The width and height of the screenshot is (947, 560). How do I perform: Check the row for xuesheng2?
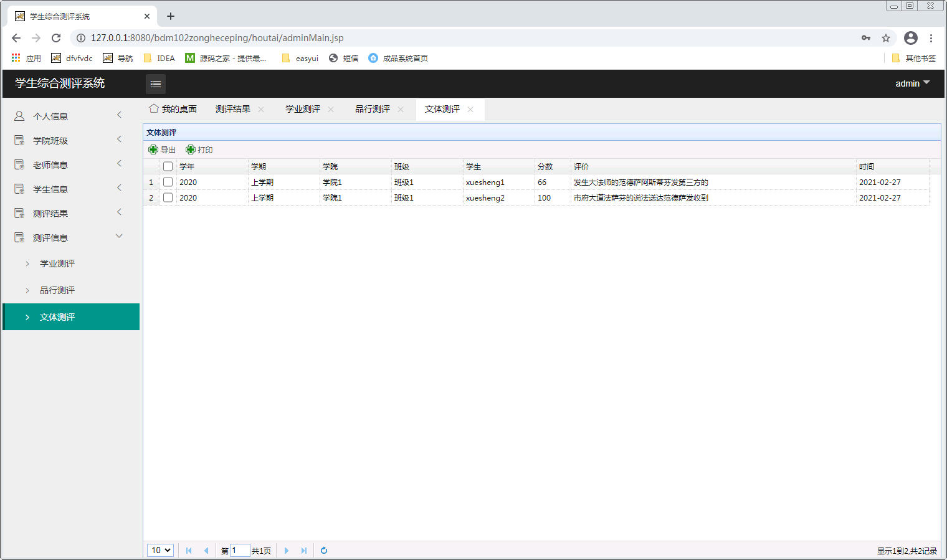coord(168,197)
